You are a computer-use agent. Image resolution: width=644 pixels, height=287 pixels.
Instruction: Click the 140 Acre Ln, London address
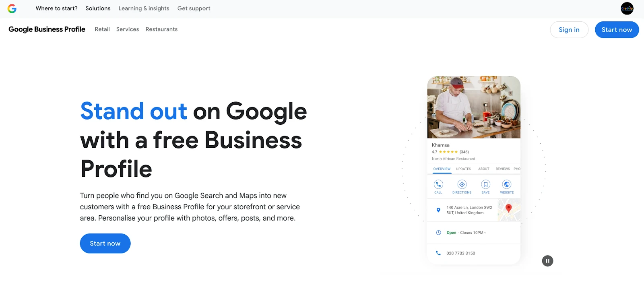tap(469, 210)
